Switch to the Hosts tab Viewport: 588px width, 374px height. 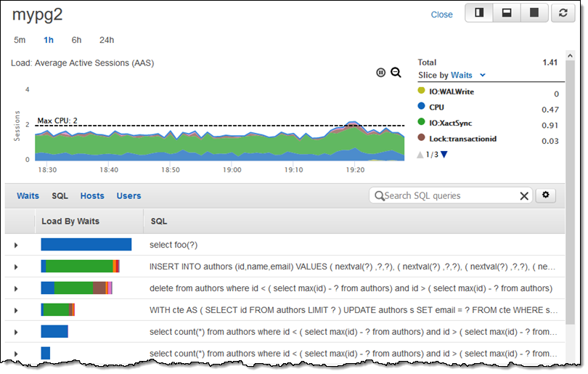tap(92, 196)
